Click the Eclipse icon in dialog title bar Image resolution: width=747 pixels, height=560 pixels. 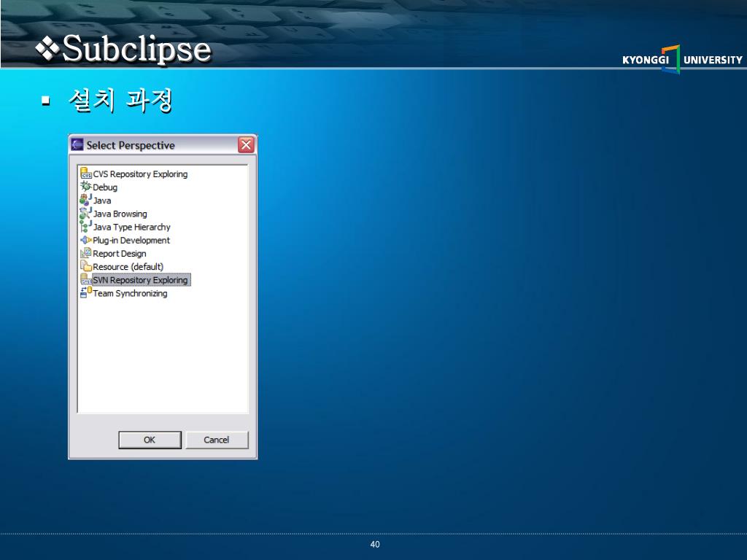point(77,145)
